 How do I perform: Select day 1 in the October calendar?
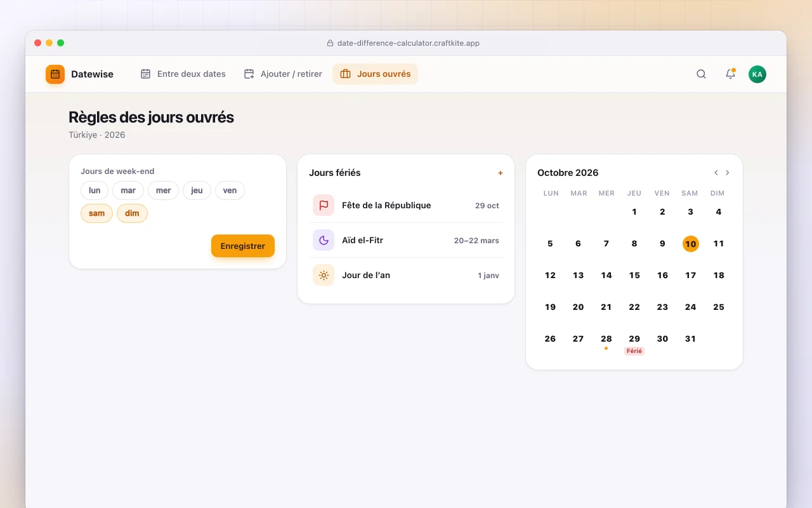click(x=634, y=212)
